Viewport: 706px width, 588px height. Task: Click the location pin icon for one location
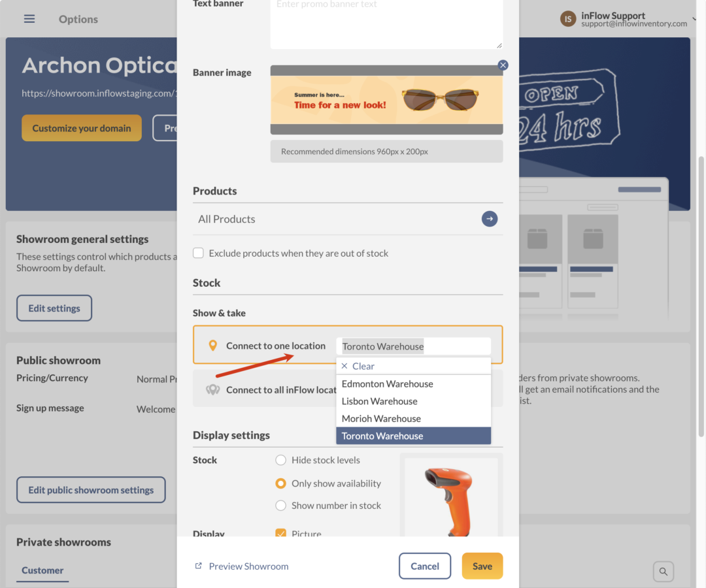click(x=212, y=345)
